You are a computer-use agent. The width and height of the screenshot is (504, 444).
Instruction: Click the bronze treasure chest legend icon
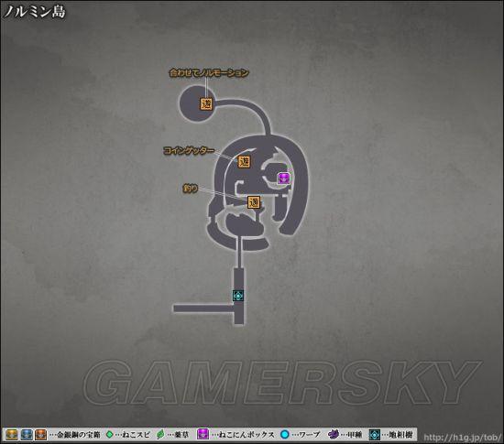coord(41,435)
